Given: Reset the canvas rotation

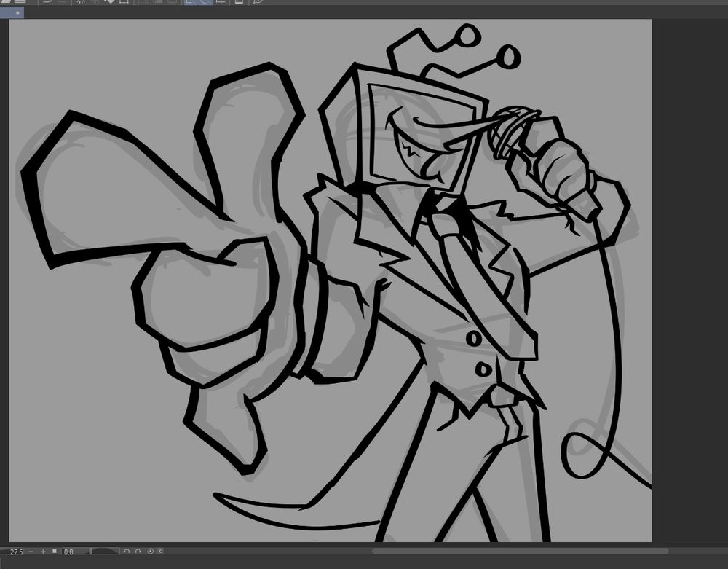Looking at the screenshot, I should pyautogui.click(x=150, y=552).
